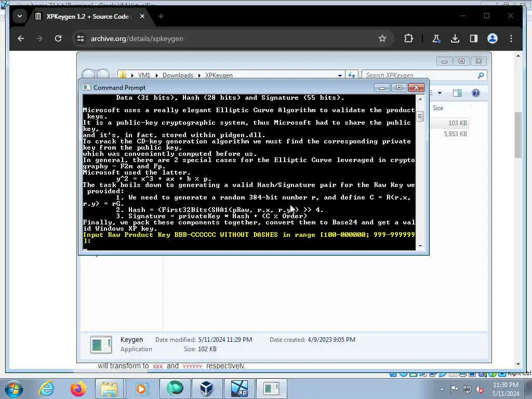
Task: Open Chrome Labs flask icon
Action: coord(436,38)
